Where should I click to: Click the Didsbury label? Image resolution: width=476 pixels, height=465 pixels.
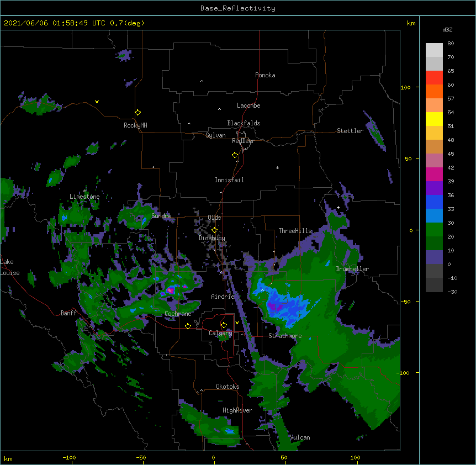pos(211,238)
